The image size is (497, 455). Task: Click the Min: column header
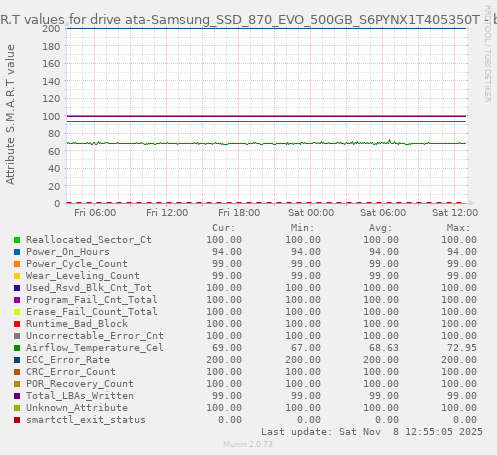[302, 228]
